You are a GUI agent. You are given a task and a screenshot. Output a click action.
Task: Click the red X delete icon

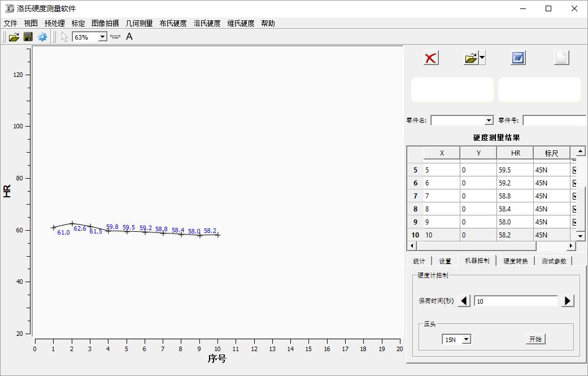click(x=431, y=58)
